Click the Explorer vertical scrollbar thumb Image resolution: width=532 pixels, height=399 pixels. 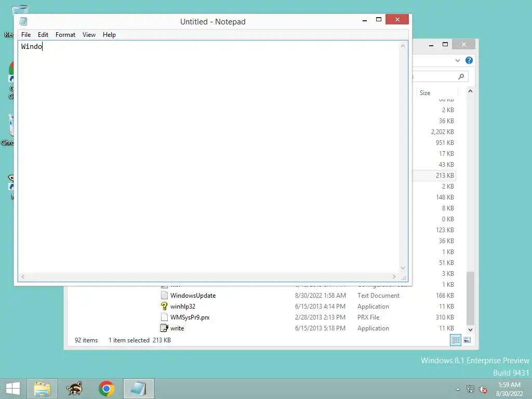470,298
